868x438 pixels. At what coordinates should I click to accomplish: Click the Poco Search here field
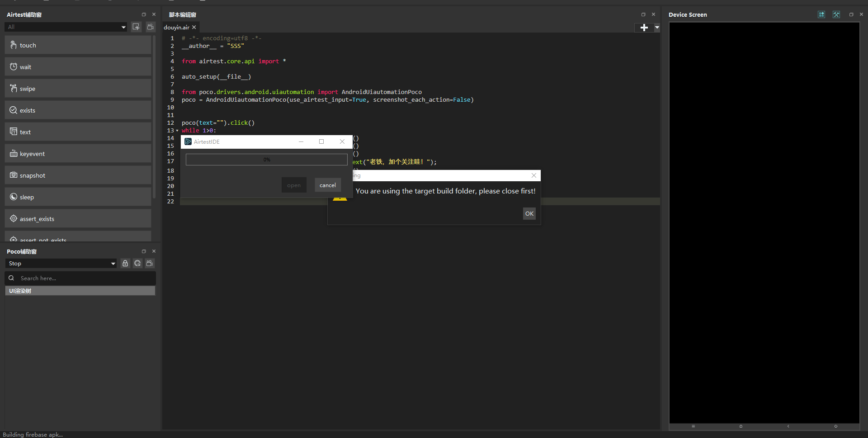coord(80,278)
